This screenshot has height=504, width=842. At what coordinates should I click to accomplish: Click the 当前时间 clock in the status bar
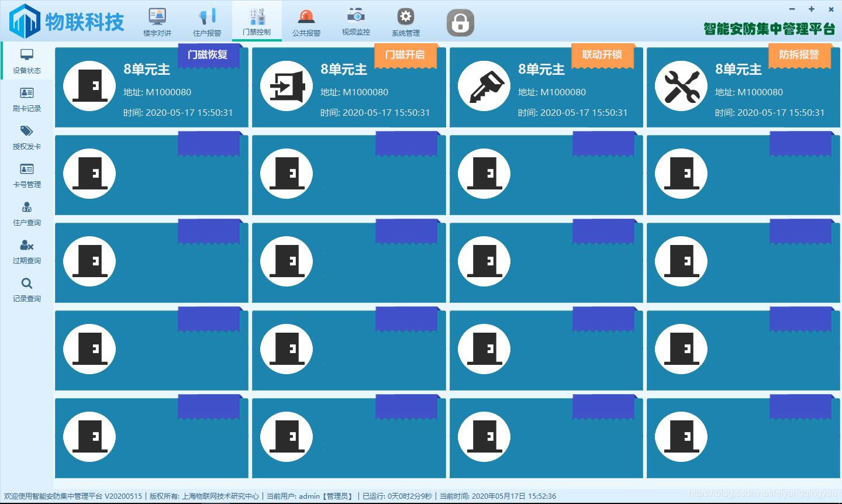498,496
